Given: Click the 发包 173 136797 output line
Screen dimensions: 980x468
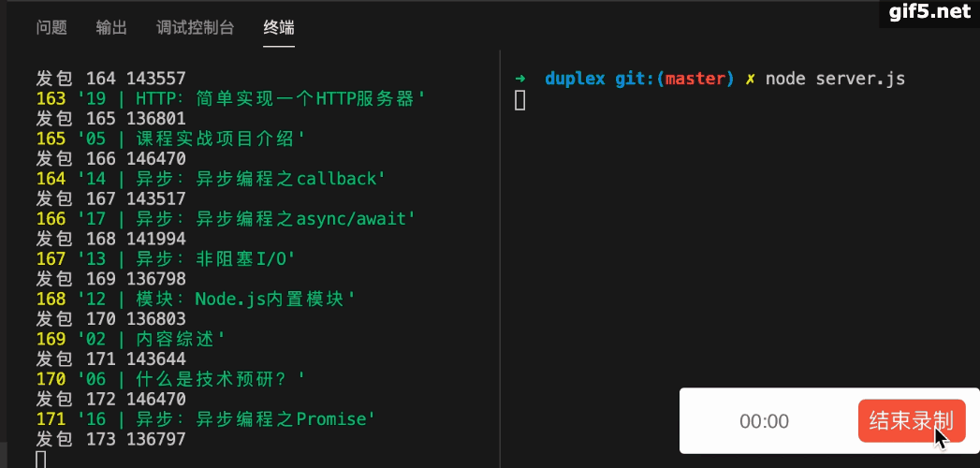Looking at the screenshot, I should tap(110, 439).
